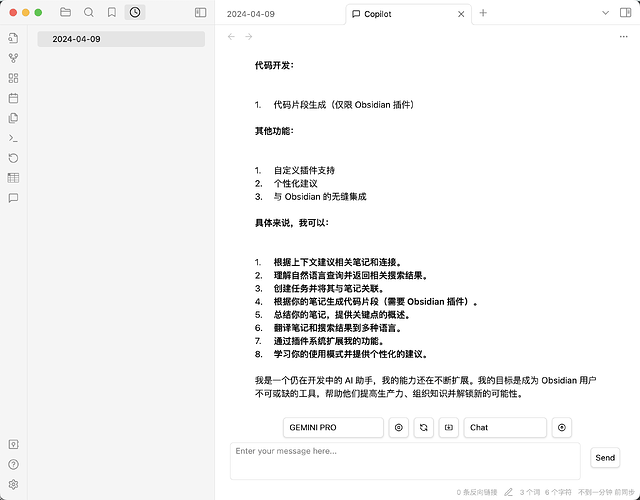The image size is (640, 500).
Task: Toggle the right sidebar panel icon
Action: [x=625, y=13]
